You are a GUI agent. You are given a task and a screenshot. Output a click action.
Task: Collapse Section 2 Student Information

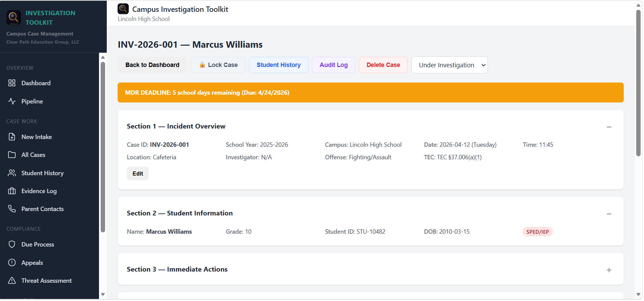[609, 214]
